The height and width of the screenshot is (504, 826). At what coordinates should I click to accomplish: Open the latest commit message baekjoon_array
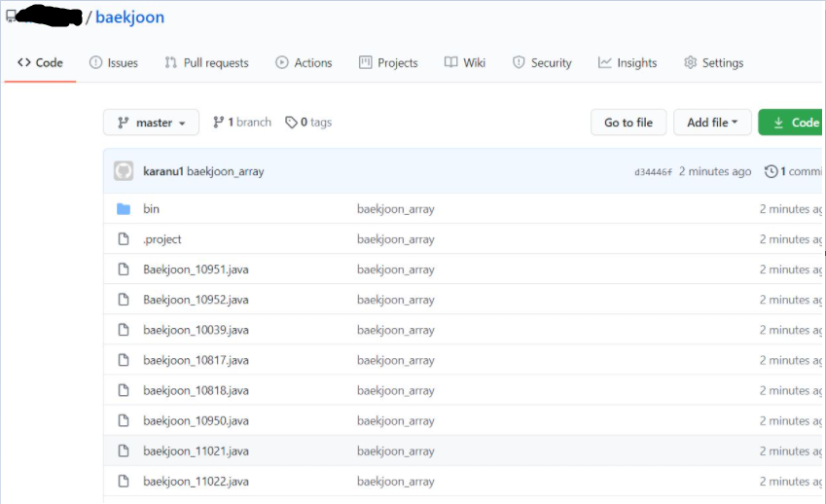click(226, 171)
